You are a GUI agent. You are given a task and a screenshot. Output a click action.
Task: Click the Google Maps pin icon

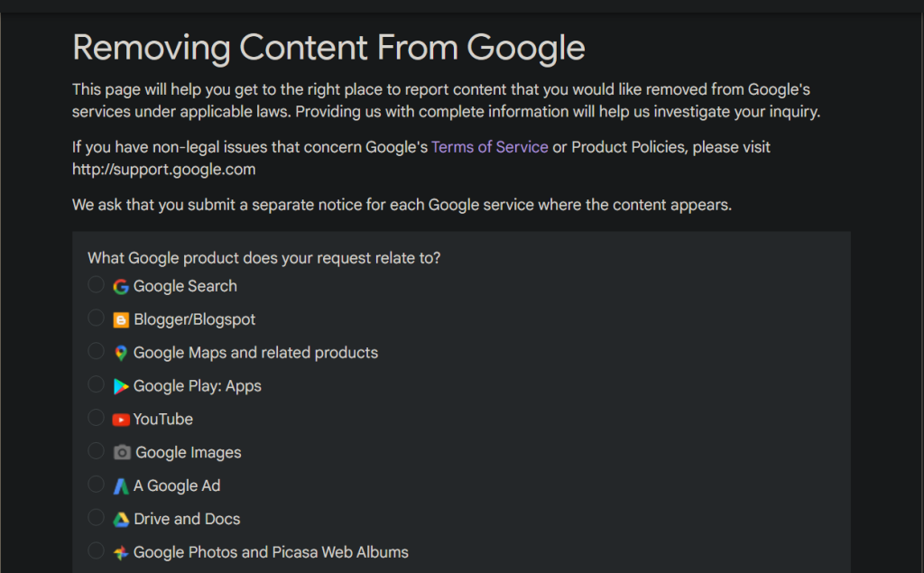[121, 353]
